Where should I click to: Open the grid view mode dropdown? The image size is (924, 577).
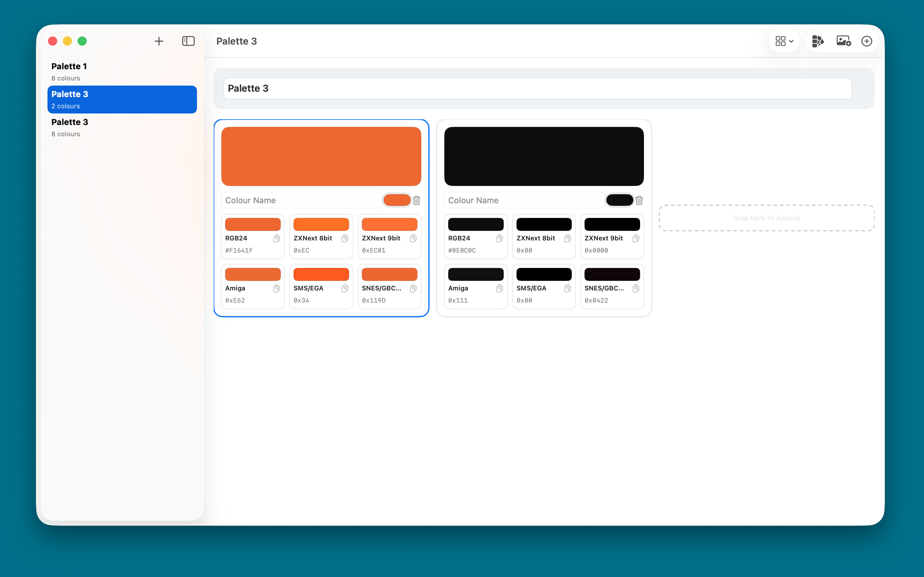coord(784,41)
